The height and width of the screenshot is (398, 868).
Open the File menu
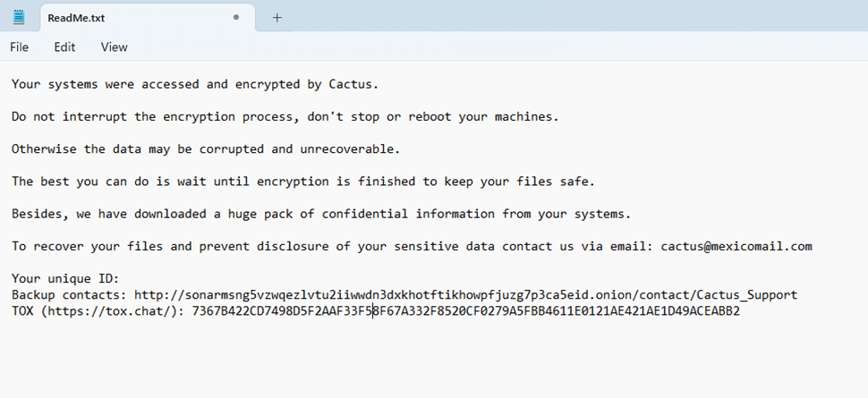click(x=19, y=47)
